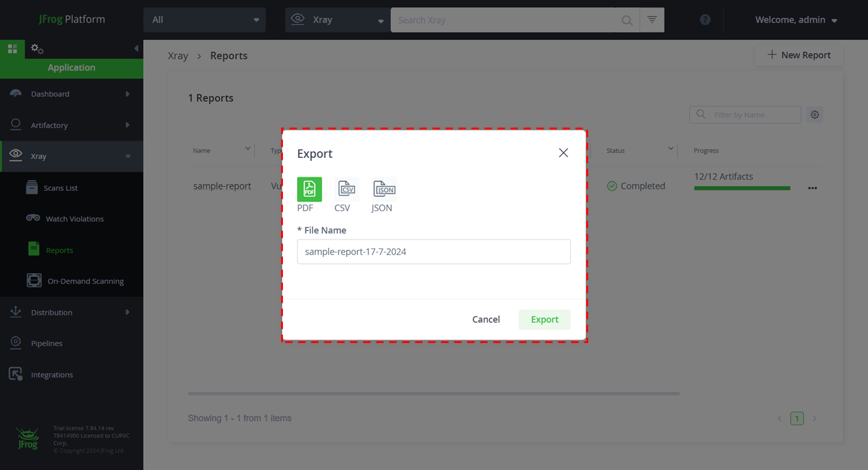Click the Progress column header
The width and height of the screenshot is (868, 470).
point(706,150)
